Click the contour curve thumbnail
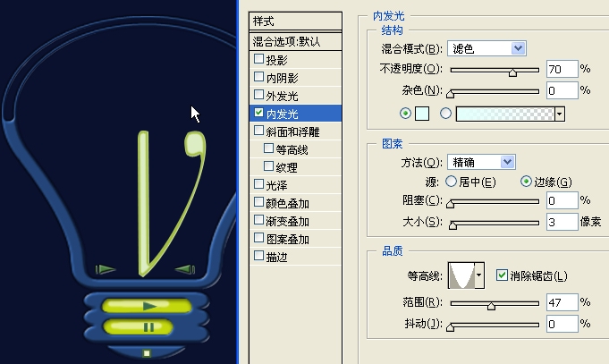Screen dimensions: 609x364 coord(461,275)
